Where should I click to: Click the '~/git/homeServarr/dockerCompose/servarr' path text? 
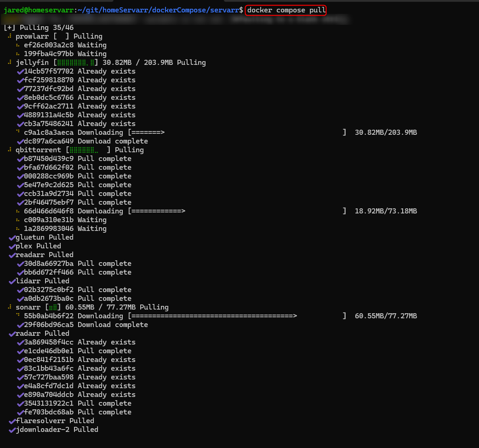point(158,11)
